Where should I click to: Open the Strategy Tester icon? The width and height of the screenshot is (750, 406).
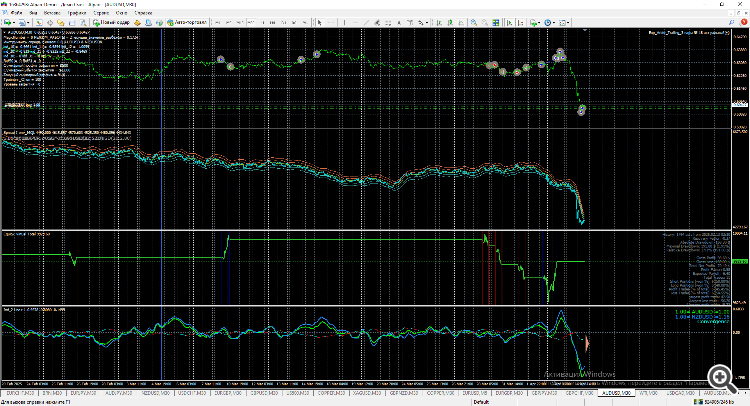(x=83, y=22)
